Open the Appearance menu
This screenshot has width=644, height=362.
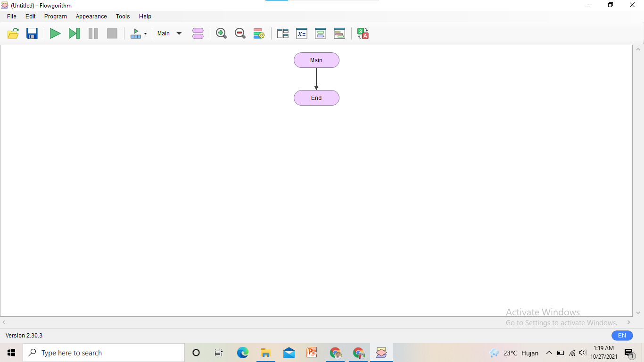[x=91, y=16]
